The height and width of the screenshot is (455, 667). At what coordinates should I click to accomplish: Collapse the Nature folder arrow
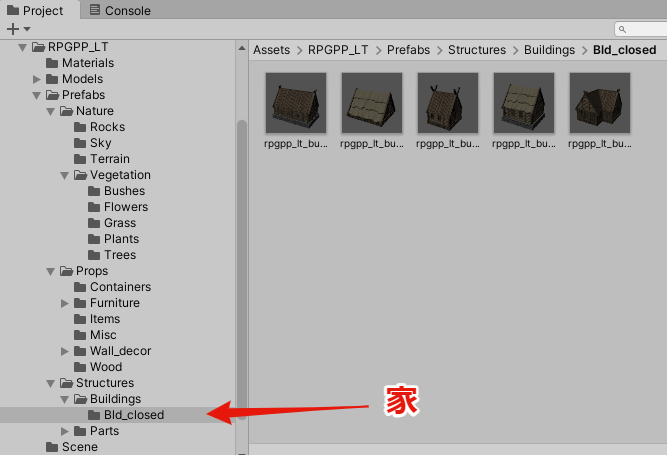pyautogui.click(x=51, y=111)
